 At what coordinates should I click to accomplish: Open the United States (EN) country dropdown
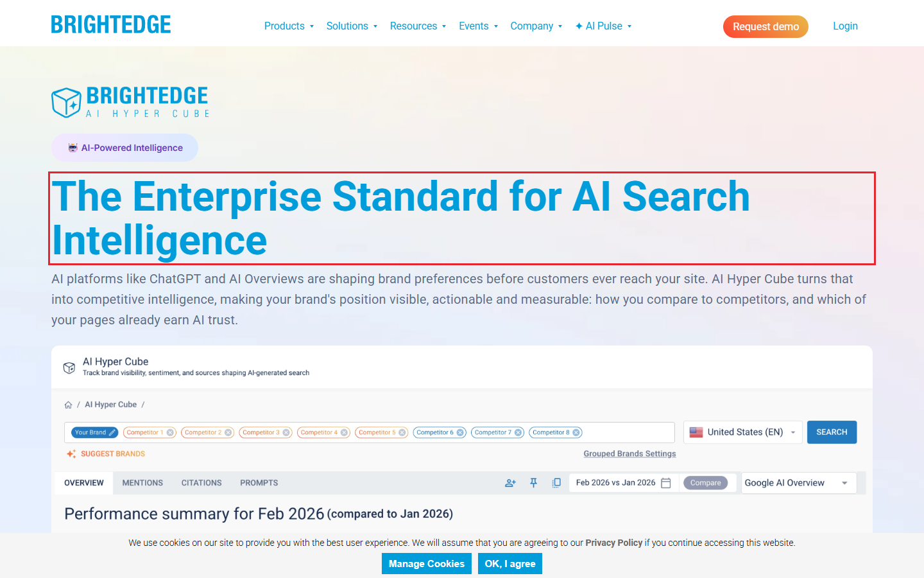click(743, 432)
